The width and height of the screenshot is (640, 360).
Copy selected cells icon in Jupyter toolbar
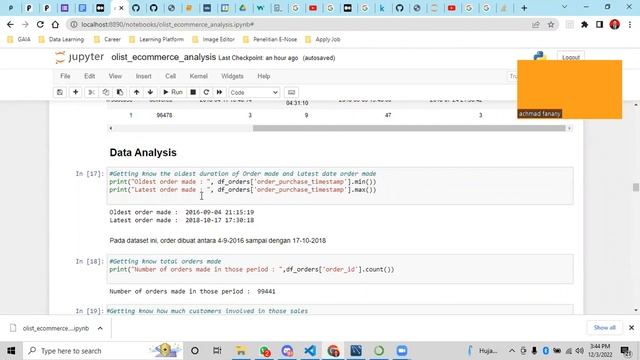click(106, 92)
